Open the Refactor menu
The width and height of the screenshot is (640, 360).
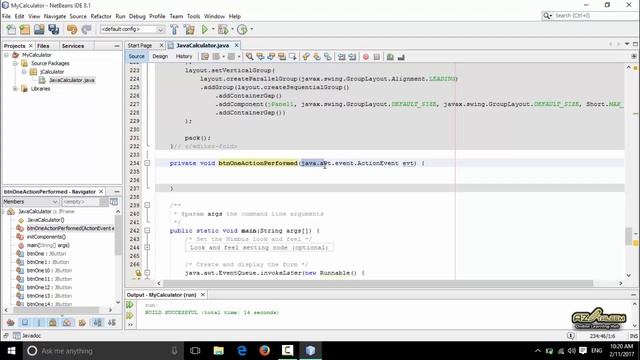click(x=101, y=16)
